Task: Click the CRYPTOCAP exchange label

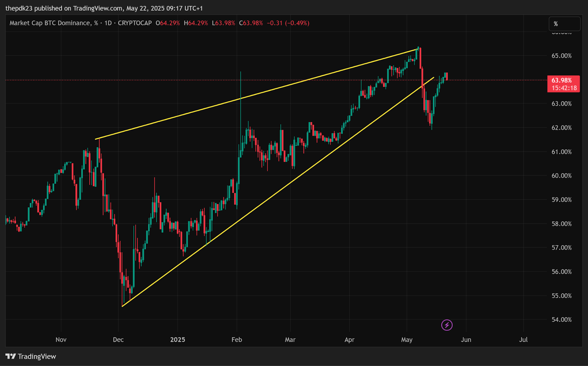Action: click(x=135, y=23)
